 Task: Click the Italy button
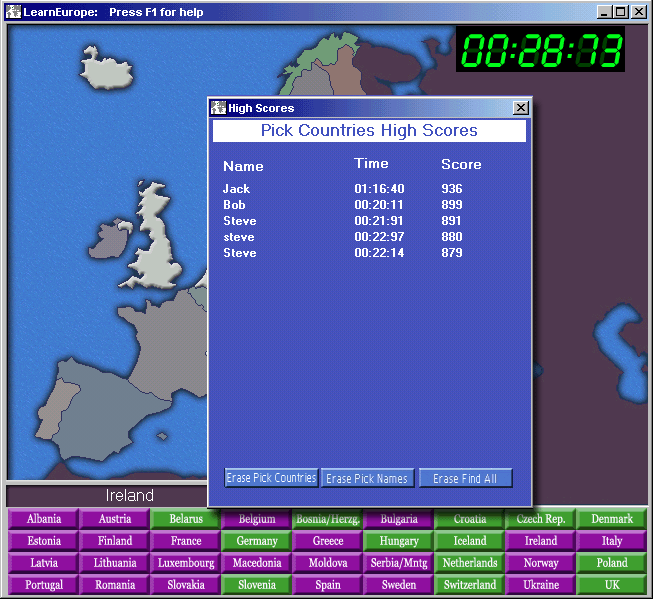pos(612,541)
